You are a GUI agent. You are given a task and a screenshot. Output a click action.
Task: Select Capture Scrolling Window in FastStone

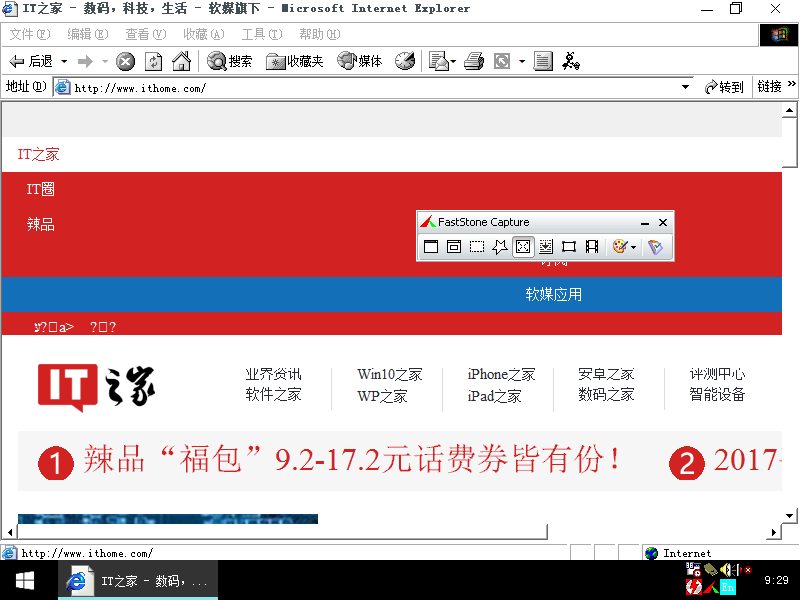click(546, 247)
